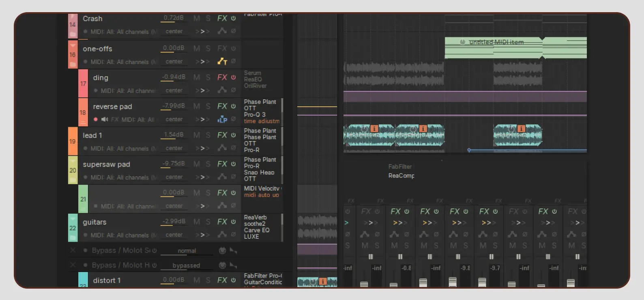Arm the supersaw pad track for recording
Screen dimensions: 644x300
coord(86,177)
